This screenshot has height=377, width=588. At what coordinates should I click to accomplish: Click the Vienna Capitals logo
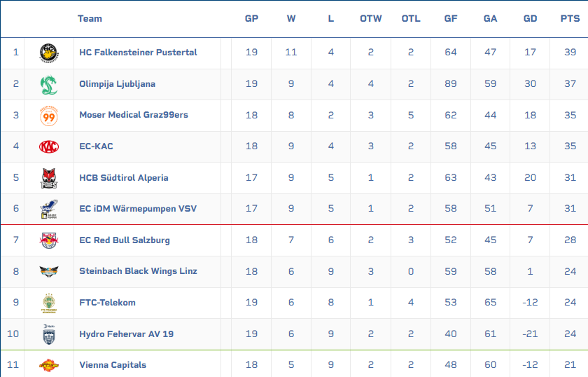[48, 365]
